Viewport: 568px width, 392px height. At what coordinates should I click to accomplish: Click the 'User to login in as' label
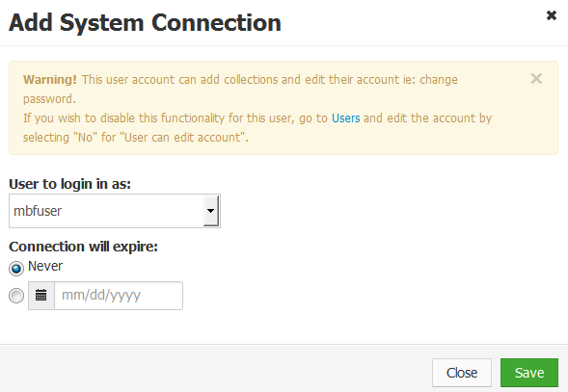click(x=69, y=184)
